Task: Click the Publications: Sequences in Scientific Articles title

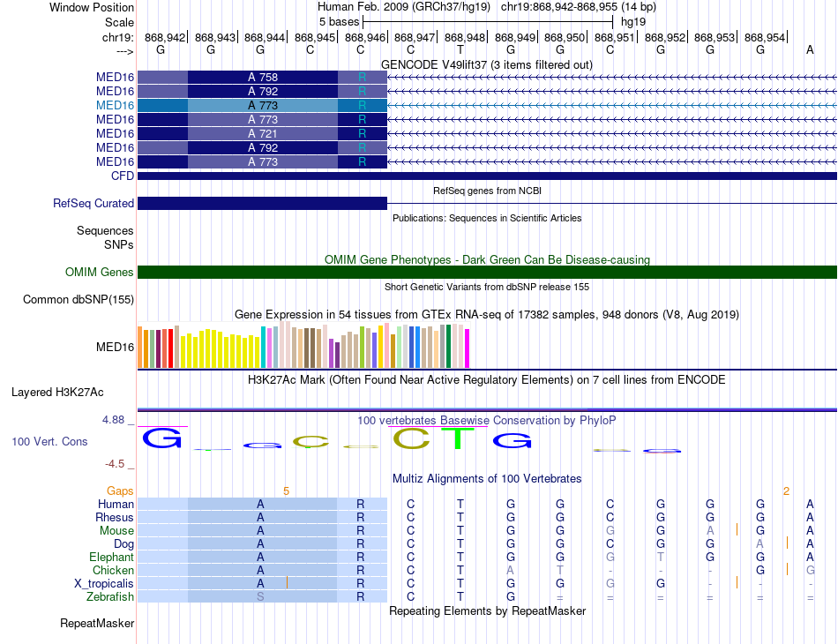Action: pyautogui.click(x=487, y=218)
